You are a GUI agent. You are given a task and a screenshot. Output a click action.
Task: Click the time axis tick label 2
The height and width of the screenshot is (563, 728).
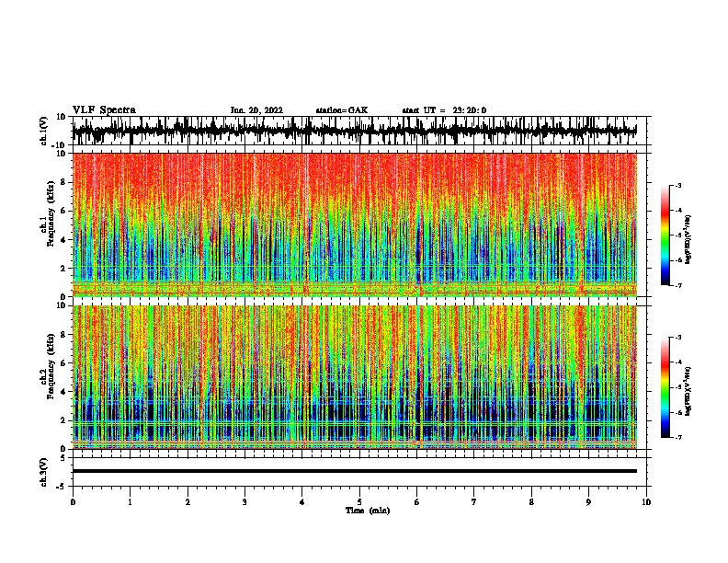(188, 501)
